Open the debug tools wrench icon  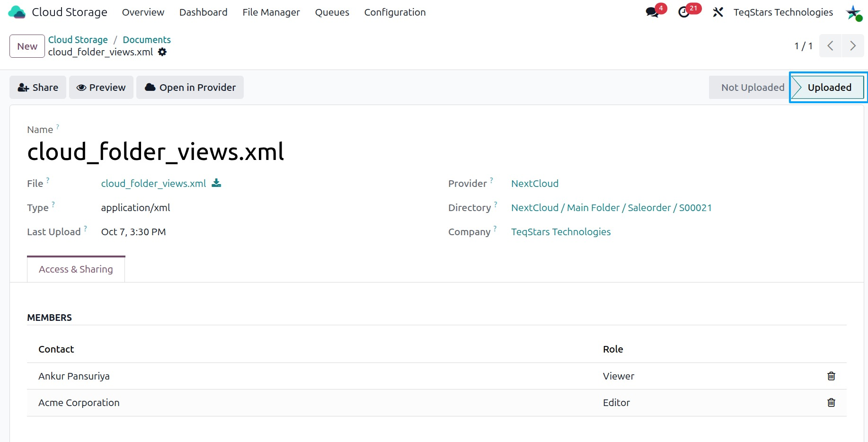(x=718, y=12)
